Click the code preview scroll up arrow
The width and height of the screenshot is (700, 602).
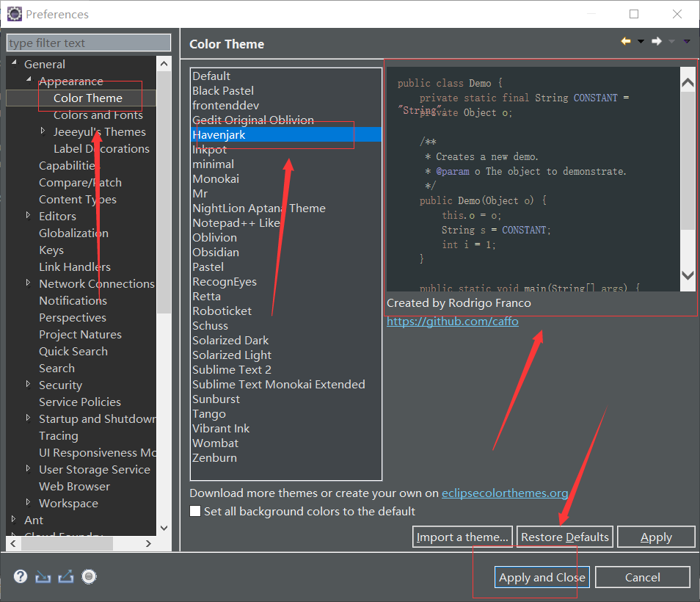coord(688,81)
